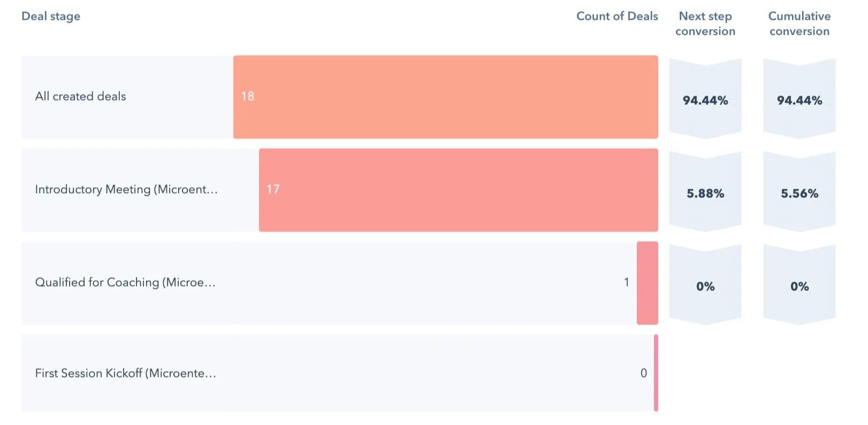Select the 5.88% next step conversion badge
868x425 pixels.
click(705, 193)
